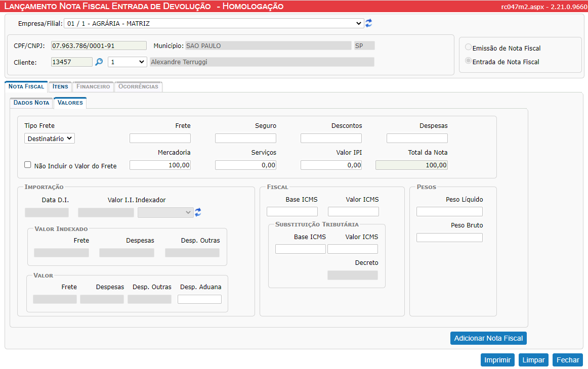Open the Empresa/Filial dropdown
The image size is (588, 369).
pos(214,23)
